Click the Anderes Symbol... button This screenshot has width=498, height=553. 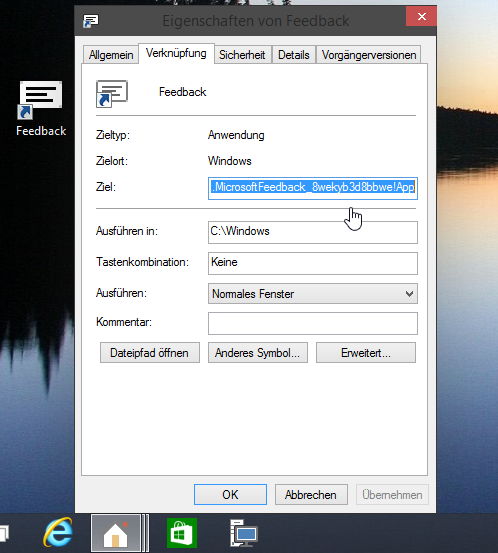click(x=257, y=353)
